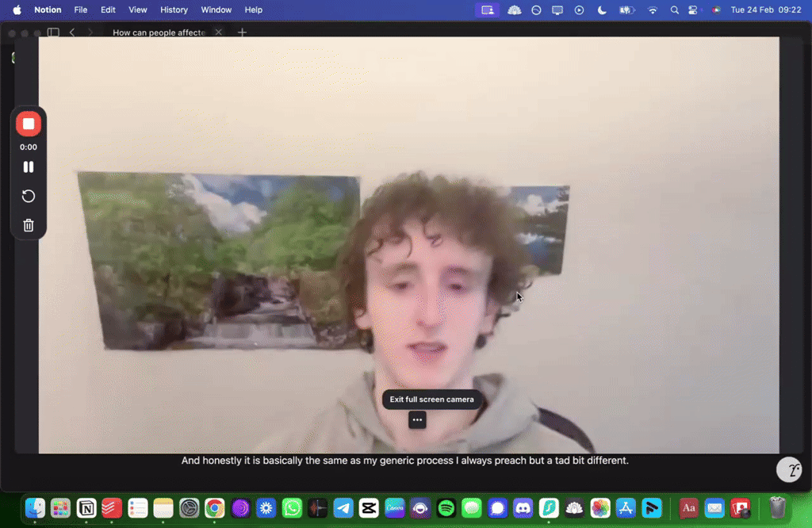The height and width of the screenshot is (528, 812).
Task: Open the Apple menu
Action: [17, 10]
